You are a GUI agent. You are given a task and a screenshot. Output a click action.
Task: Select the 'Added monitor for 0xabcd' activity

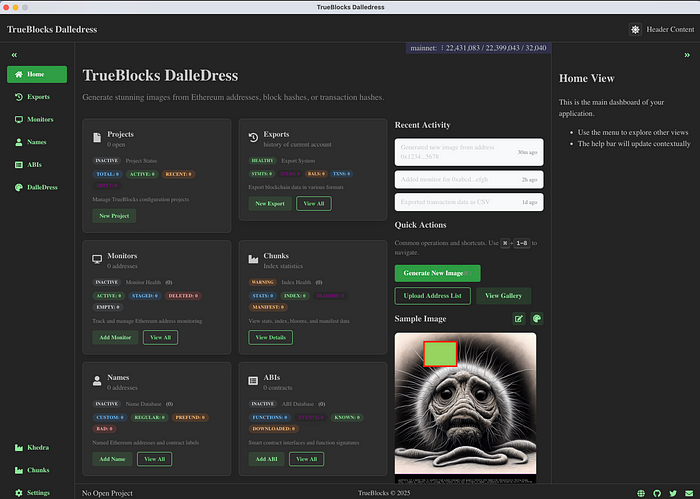(469, 179)
